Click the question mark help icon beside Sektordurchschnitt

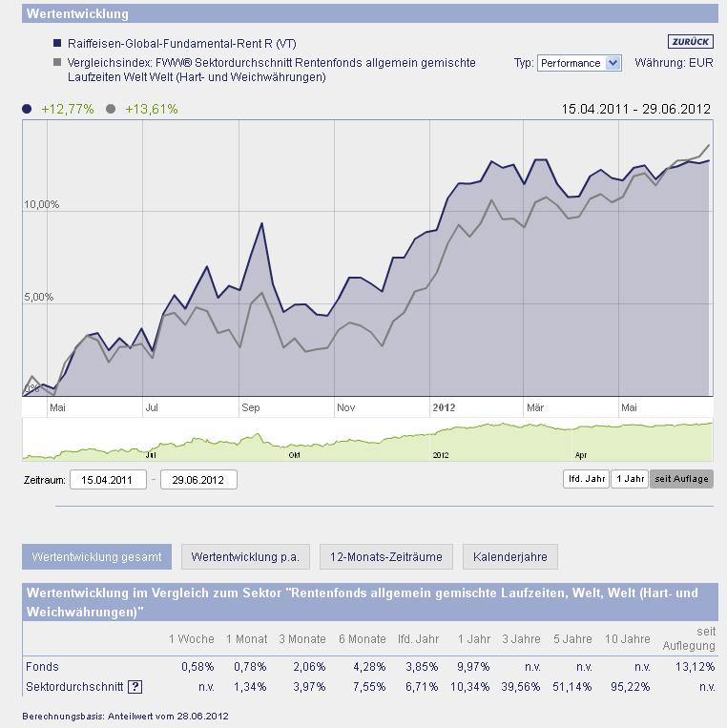tap(135, 687)
